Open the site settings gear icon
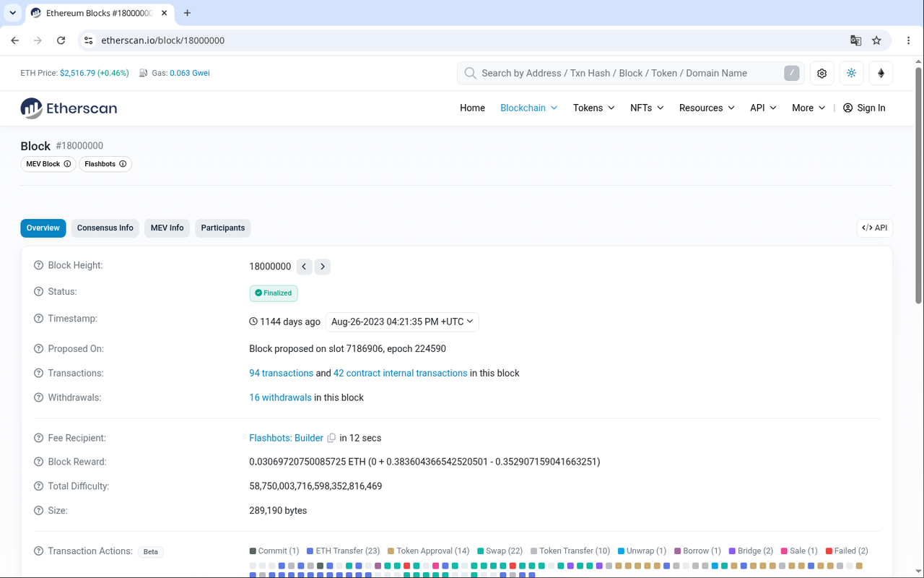The width and height of the screenshot is (924, 578). (x=821, y=73)
